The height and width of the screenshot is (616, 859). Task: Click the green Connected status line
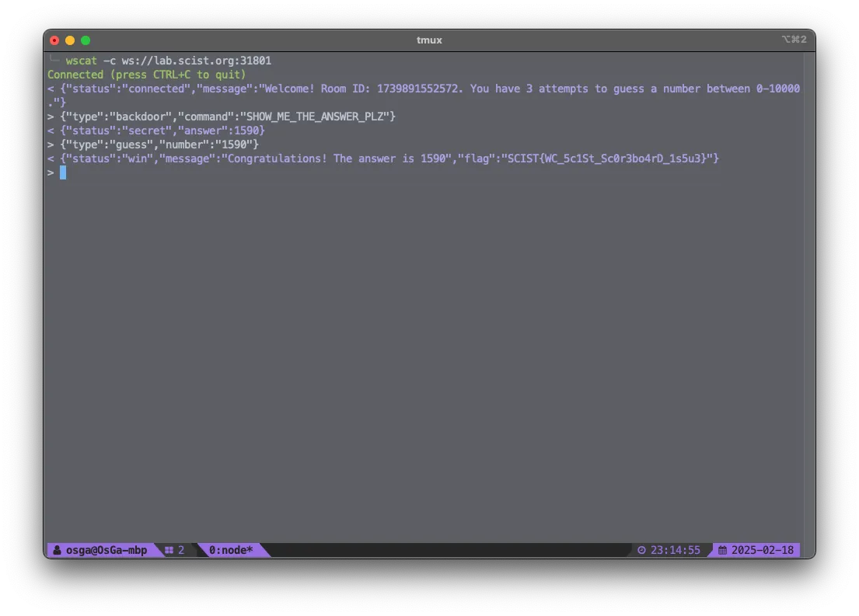[x=146, y=75]
